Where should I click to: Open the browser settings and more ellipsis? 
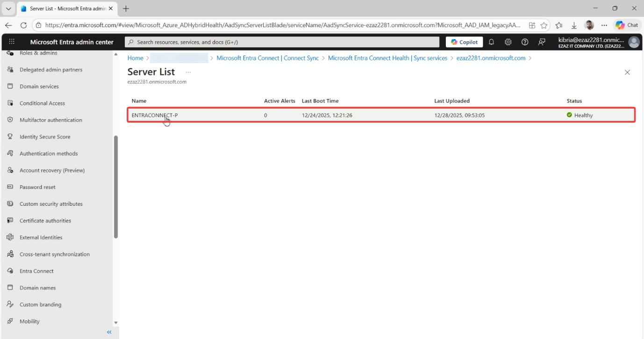click(604, 25)
